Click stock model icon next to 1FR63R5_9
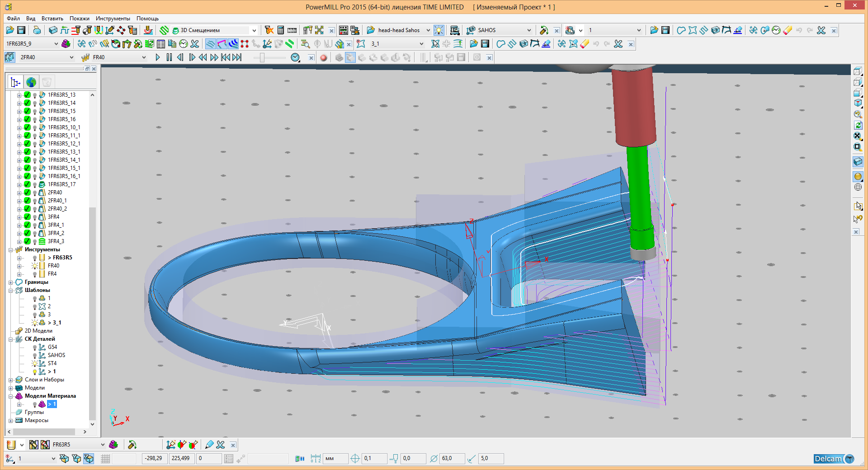868x470 pixels. 66,44
